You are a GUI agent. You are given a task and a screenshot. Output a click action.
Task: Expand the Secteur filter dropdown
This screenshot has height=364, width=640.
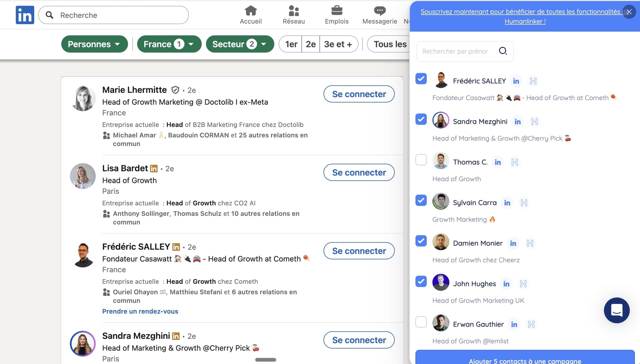pyautogui.click(x=240, y=44)
